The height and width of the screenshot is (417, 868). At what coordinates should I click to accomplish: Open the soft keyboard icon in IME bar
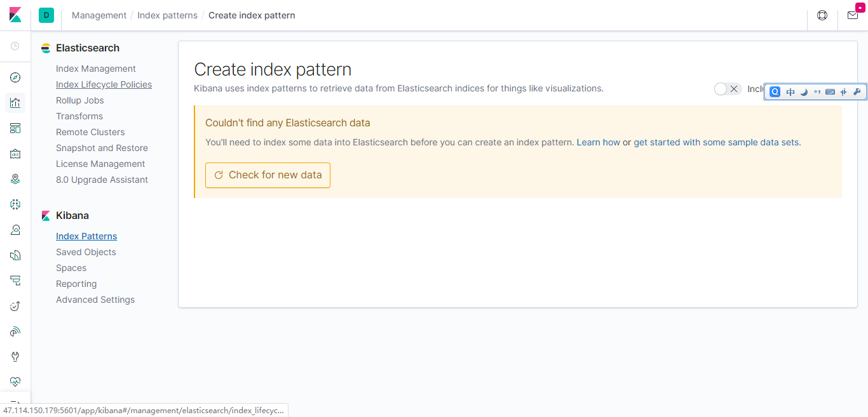tap(830, 92)
